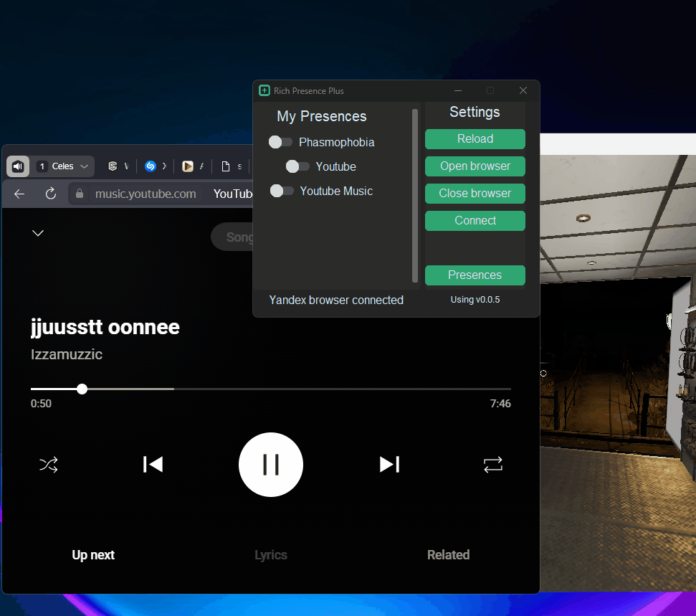
Task: Skip to the next track
Action: click(390, 465)
